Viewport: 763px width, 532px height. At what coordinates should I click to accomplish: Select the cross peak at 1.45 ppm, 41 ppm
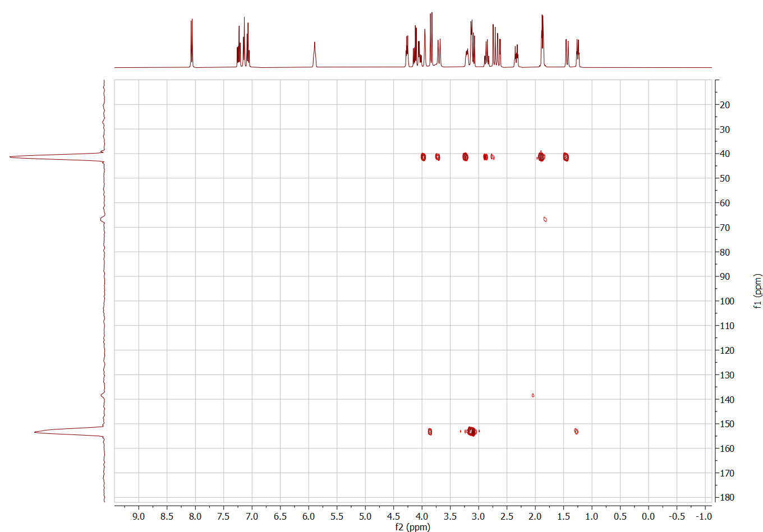point(566,157)
